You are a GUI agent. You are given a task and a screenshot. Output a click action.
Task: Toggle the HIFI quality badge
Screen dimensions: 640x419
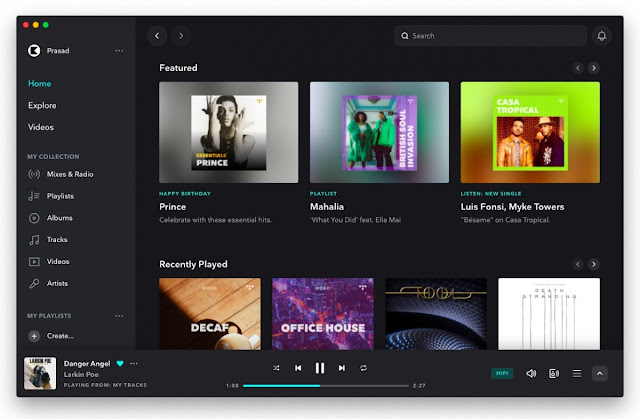coord(502,373)
